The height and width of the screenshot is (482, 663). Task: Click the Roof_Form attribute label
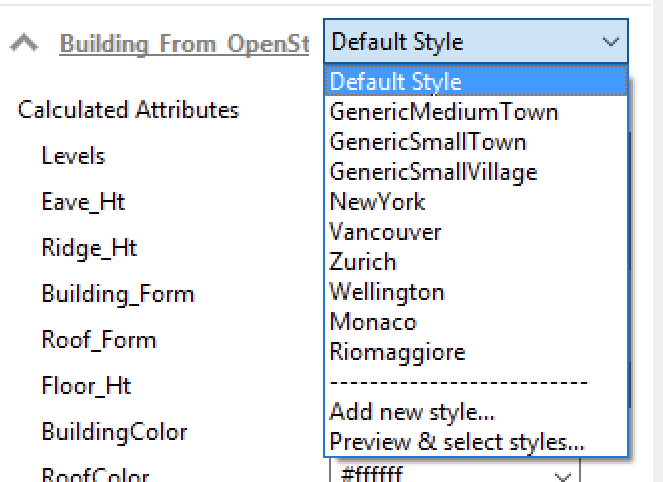(x=99, y=340)
